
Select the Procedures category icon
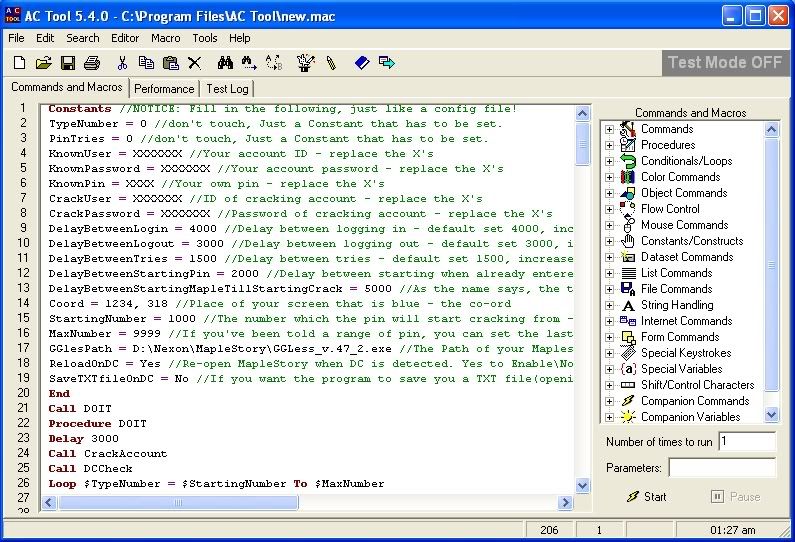pyautogui.click(x=628, y=145)
